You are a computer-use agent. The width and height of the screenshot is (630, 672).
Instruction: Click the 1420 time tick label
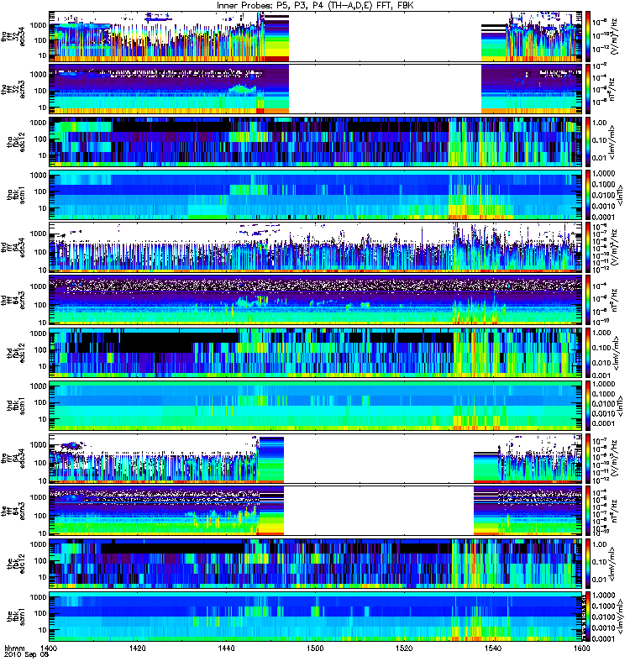click(x=138, y=648)
